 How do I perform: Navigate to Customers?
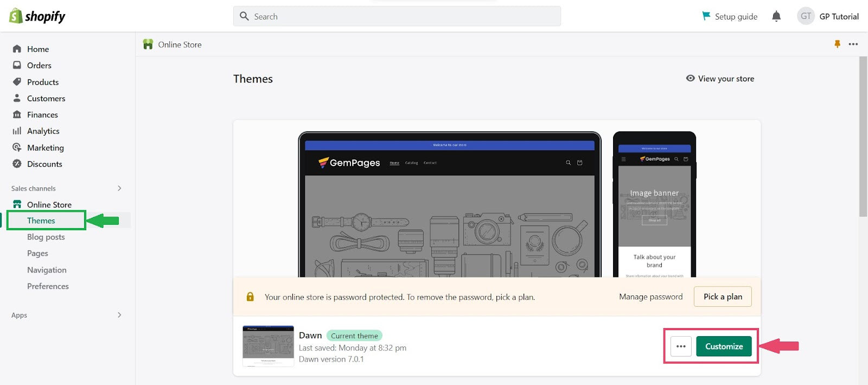click(46, 98)
